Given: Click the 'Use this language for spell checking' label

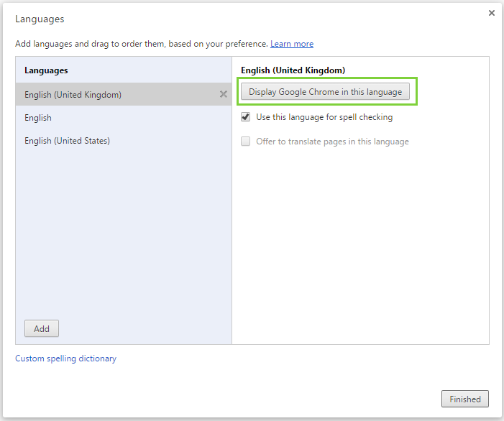Looking at the screenshot, I should pyautogui.click(x=324, y=117).
